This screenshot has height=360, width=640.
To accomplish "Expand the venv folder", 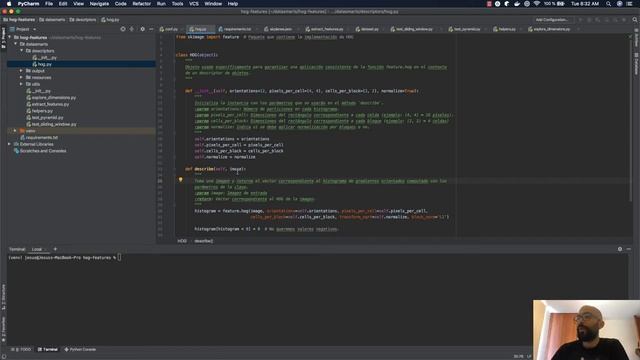I will (16, 131).
